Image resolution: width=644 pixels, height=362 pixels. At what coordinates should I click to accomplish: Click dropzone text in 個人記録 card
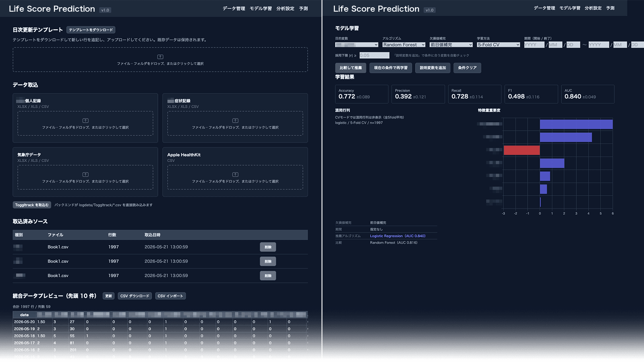click(x=85, y=128)
